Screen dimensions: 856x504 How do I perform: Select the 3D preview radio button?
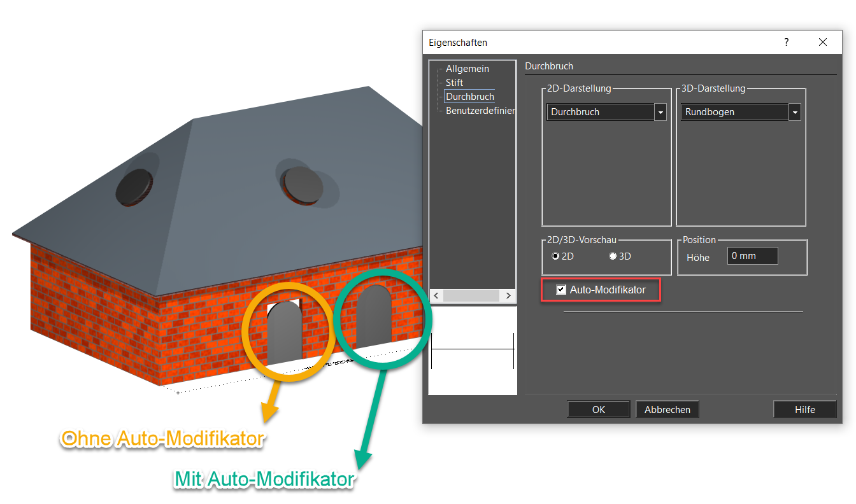point(613,256)
